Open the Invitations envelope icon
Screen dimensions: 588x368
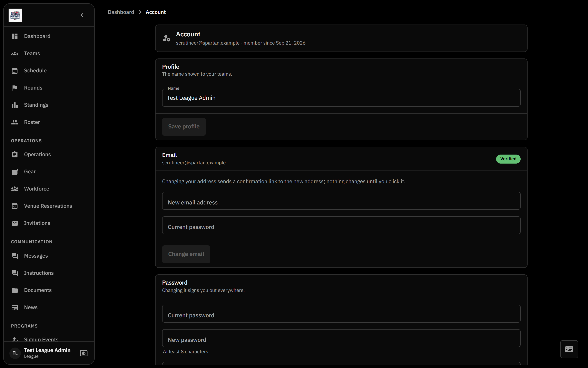pyautogui.click(x=14, y=223)
